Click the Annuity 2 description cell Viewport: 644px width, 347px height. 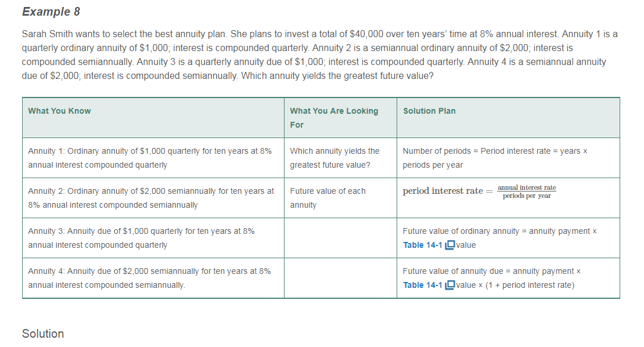151,198
